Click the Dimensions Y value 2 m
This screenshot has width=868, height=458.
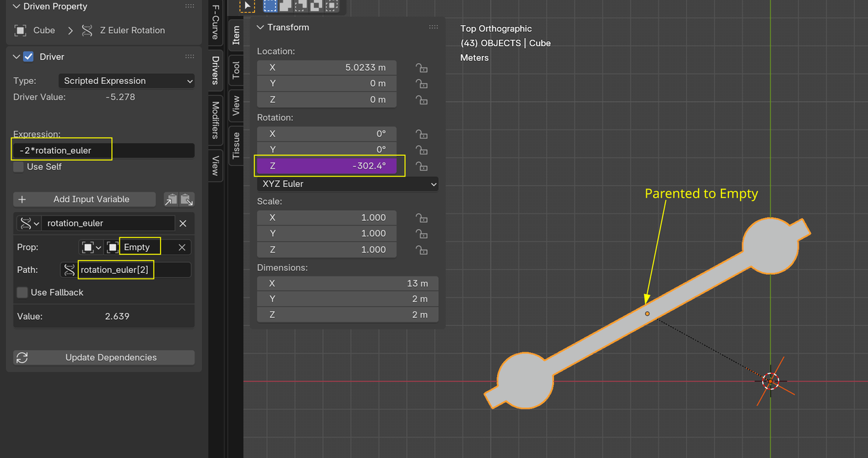pyautogui.click(x=348, y=299)
